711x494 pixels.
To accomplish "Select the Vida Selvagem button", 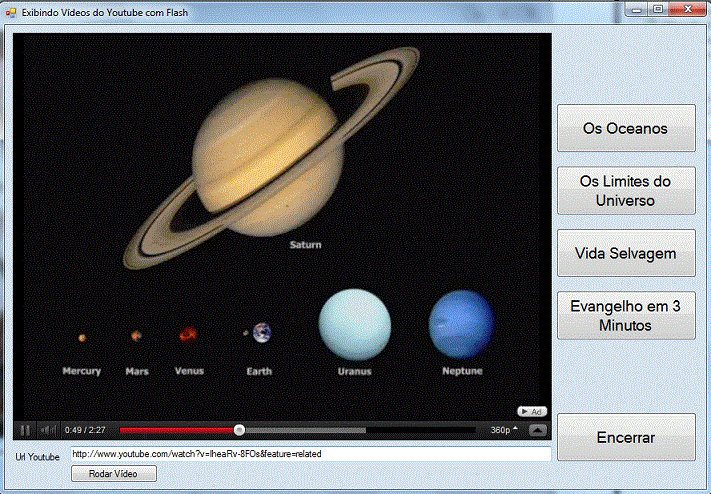I will (626, 253).
